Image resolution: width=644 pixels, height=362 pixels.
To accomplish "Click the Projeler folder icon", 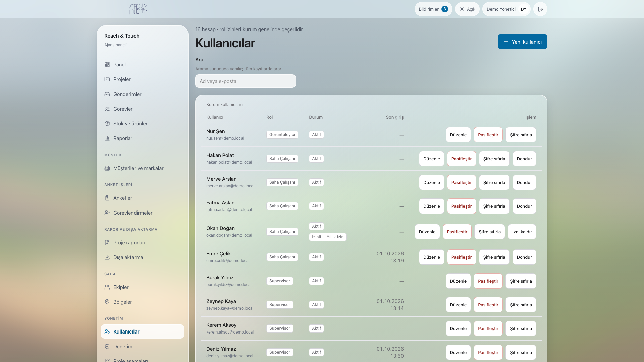I will click(107, 79).
